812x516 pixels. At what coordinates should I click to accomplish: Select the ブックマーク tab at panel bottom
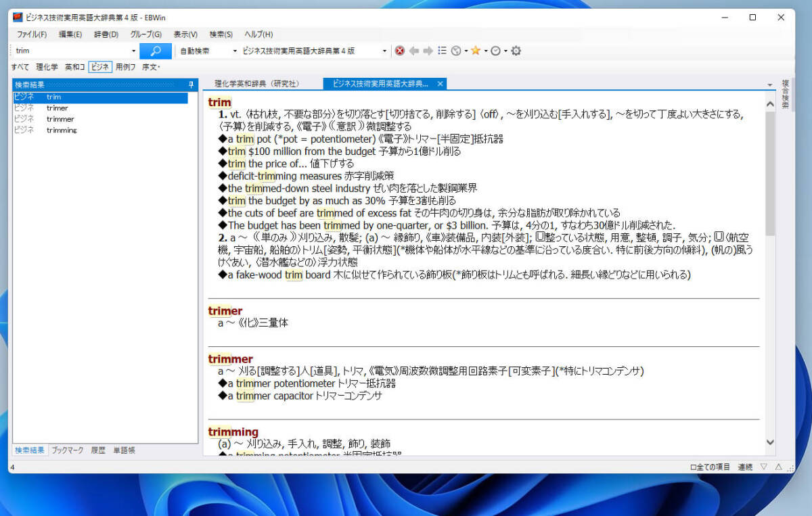click(68, 450)
